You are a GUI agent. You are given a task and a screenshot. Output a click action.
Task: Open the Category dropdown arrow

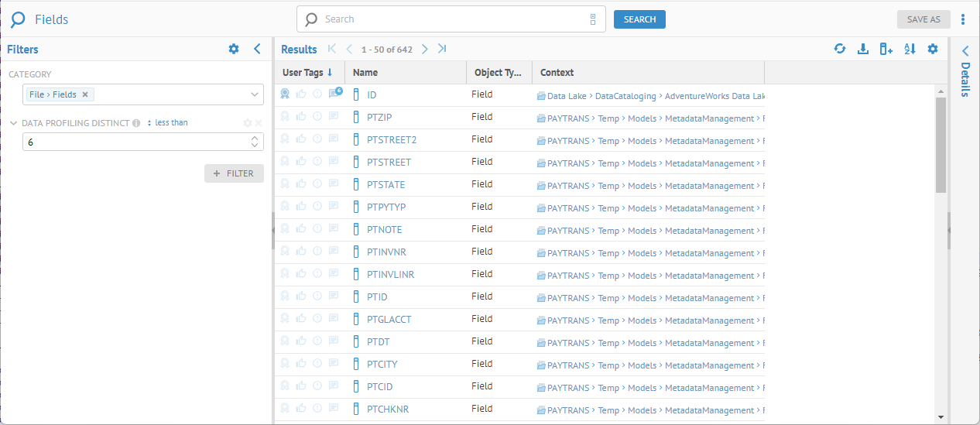click(255, 94)
